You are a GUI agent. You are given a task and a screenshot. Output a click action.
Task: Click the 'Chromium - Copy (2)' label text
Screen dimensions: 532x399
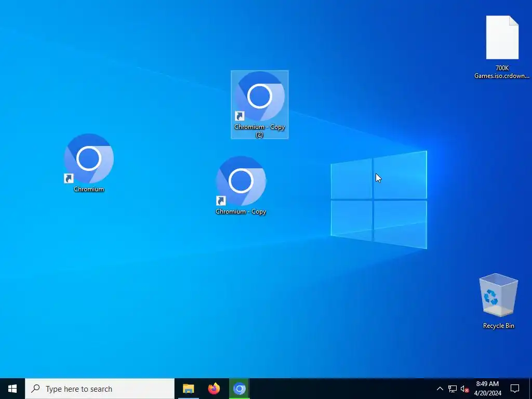[260, 130]
